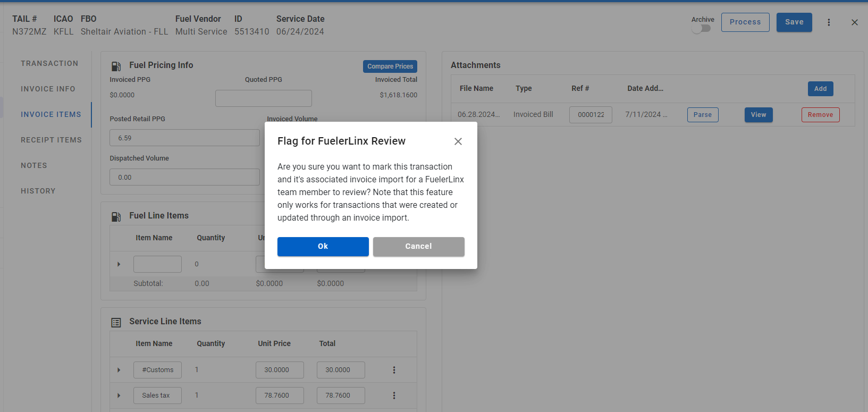Save the transaction
Viewport: 868px width, 412px height.
(x=794, y=22)
